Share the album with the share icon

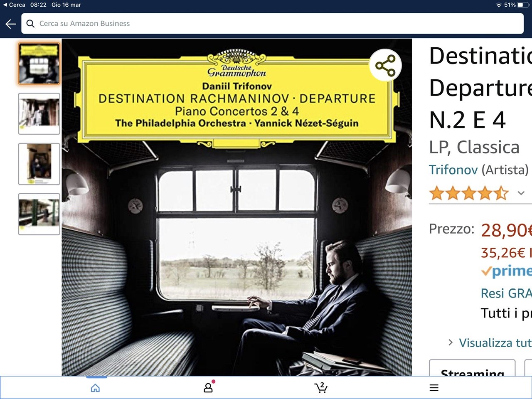click(385, 65)
